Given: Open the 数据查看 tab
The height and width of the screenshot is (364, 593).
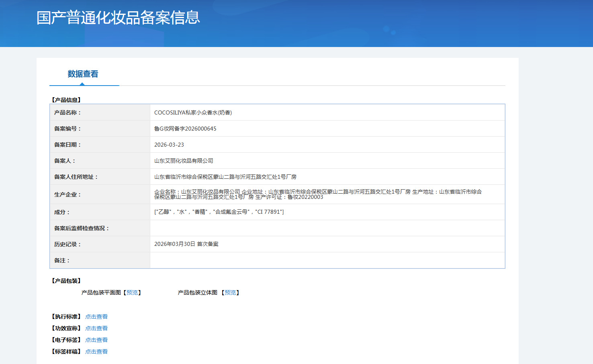Looking at the screenshot, I should [x=83, y=74].
